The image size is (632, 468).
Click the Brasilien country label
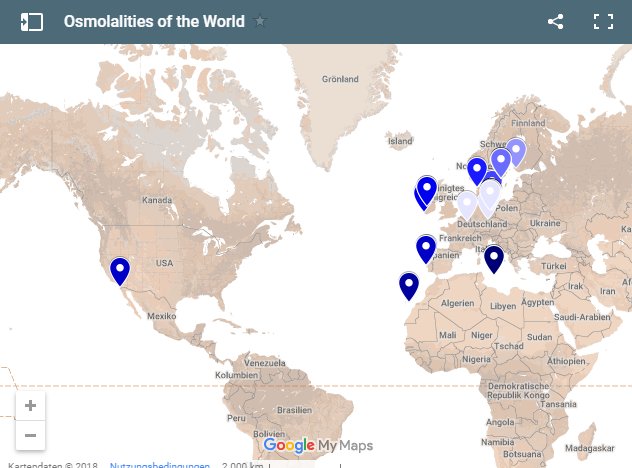(x=294, y=410)
